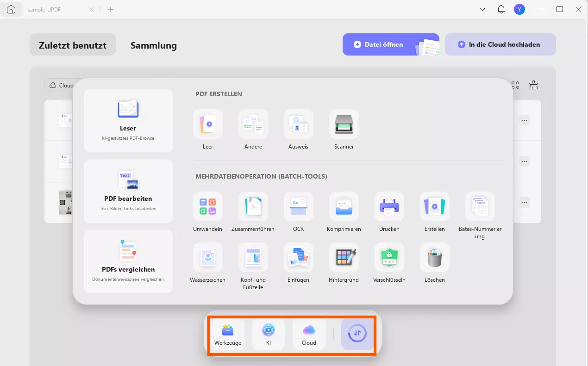
Task: Click the sync transfer dock icon
Action: 357,334
